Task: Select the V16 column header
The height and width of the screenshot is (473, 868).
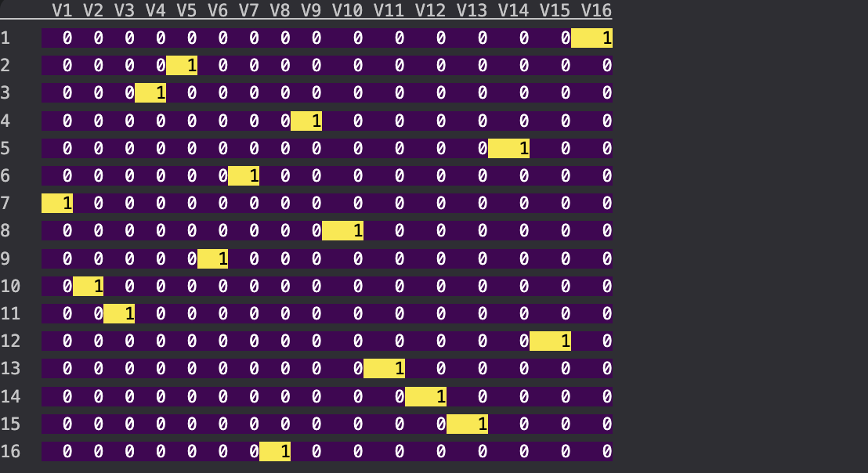Action: click(x=596, y=10)
